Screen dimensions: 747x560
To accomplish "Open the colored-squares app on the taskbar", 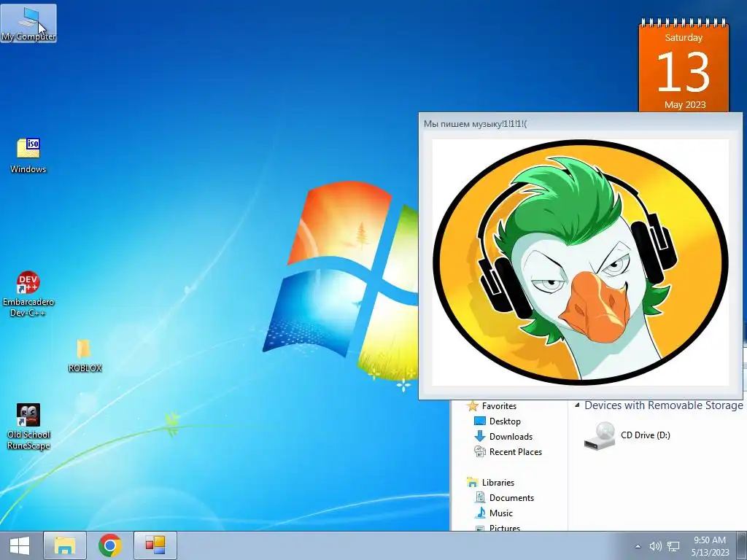I will point(155,545).
